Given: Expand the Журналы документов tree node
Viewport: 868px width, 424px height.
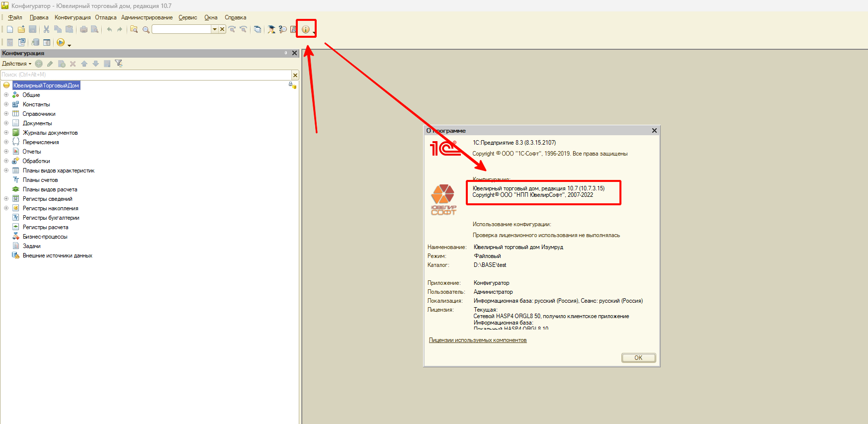Looking at the screenshot, I should (x=6, y=133).
